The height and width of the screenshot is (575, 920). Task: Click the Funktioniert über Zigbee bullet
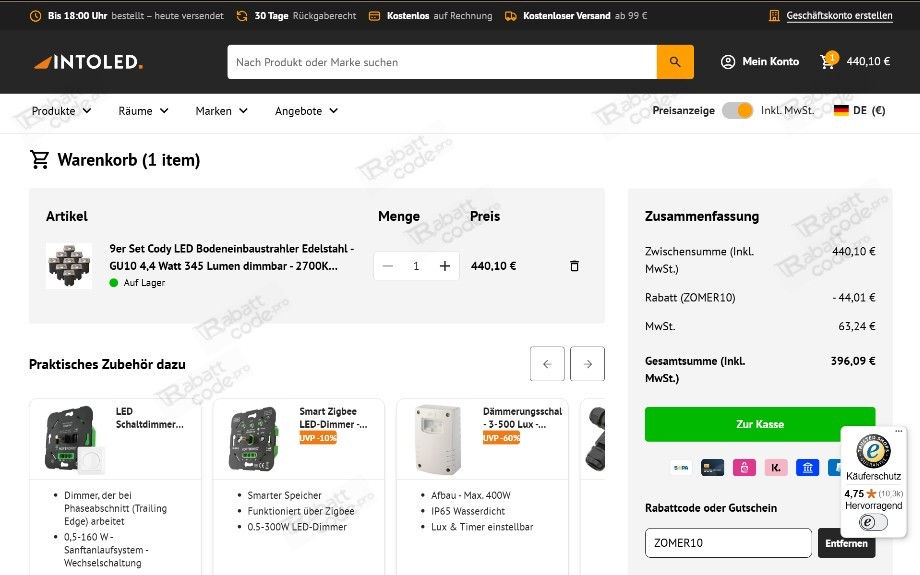301,511
